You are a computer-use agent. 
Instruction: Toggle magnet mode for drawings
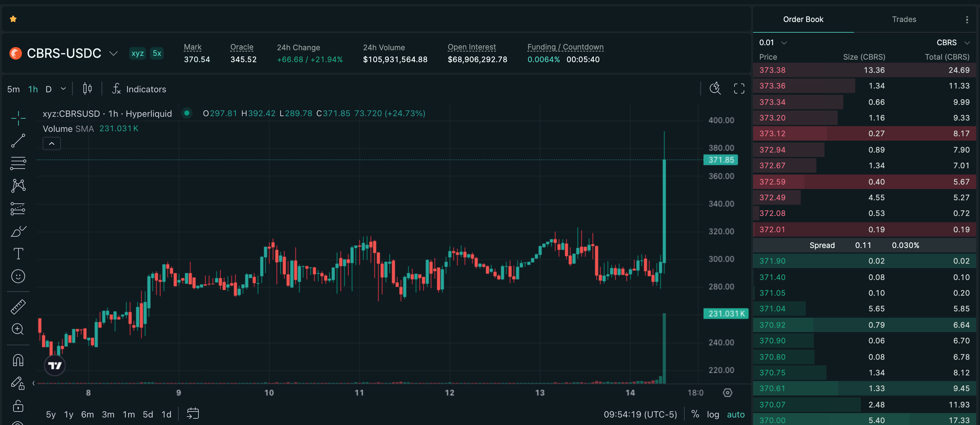tap(18, 360)
